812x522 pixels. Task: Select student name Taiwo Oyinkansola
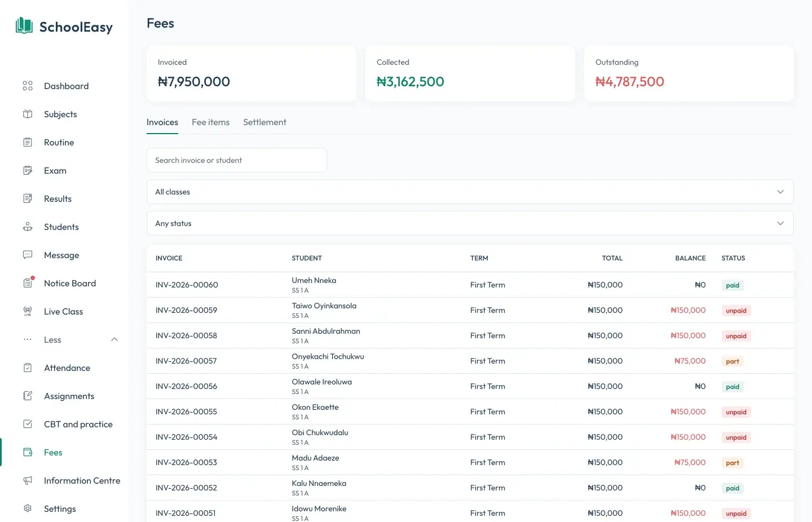point(324,306)
